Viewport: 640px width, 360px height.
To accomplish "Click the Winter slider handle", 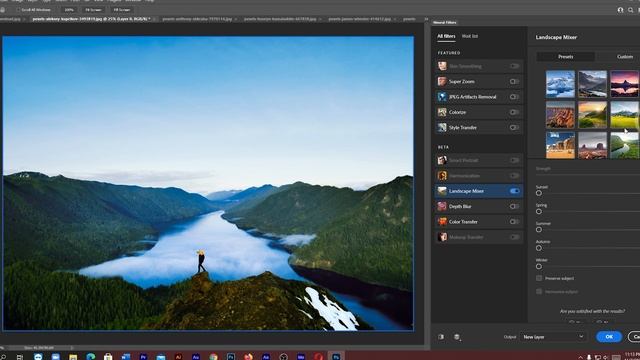I will [x=539, y=266].
